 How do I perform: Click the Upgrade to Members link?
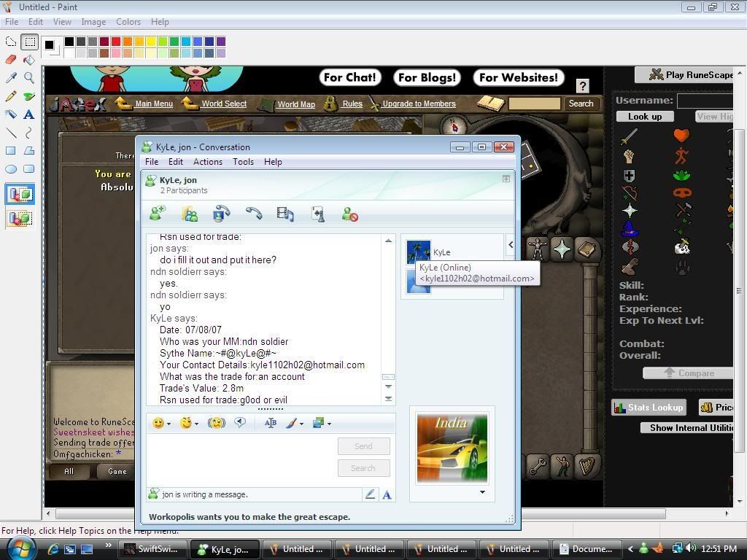(x=419, y=104)
